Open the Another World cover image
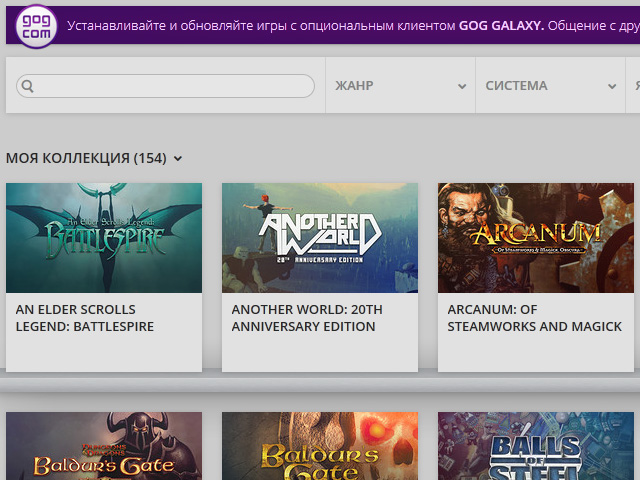This screenshot has width=640, height=480. click(x=320, y=238)
